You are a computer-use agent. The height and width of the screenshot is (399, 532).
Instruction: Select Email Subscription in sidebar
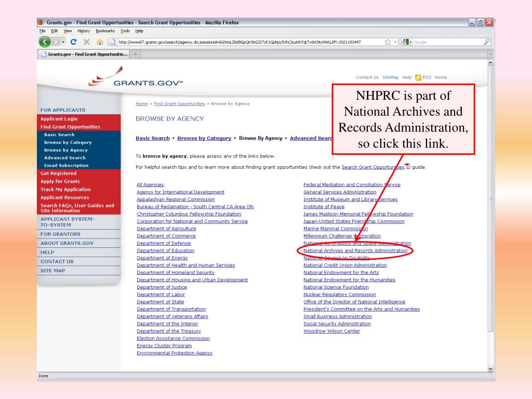click(x=66, y=166)
